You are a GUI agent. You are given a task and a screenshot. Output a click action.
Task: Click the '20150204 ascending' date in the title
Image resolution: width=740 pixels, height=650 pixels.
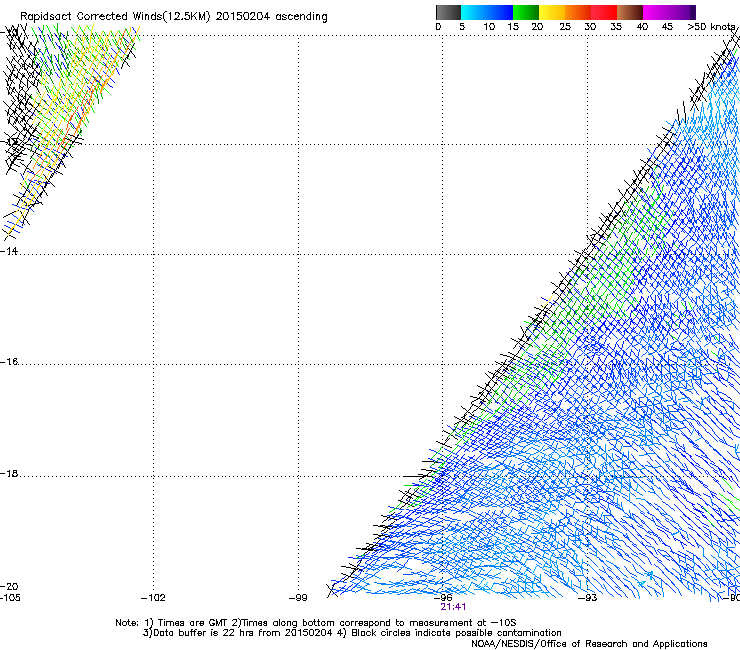[271, 17]
